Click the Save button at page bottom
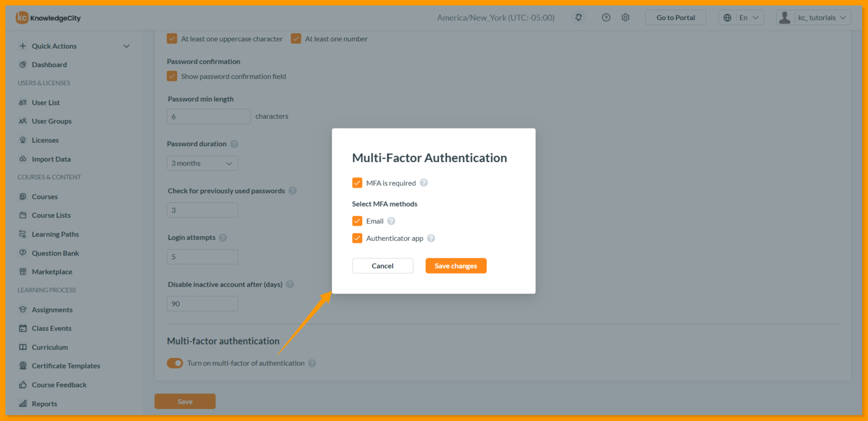Screen dimensions: 868x421 (185, 402)
